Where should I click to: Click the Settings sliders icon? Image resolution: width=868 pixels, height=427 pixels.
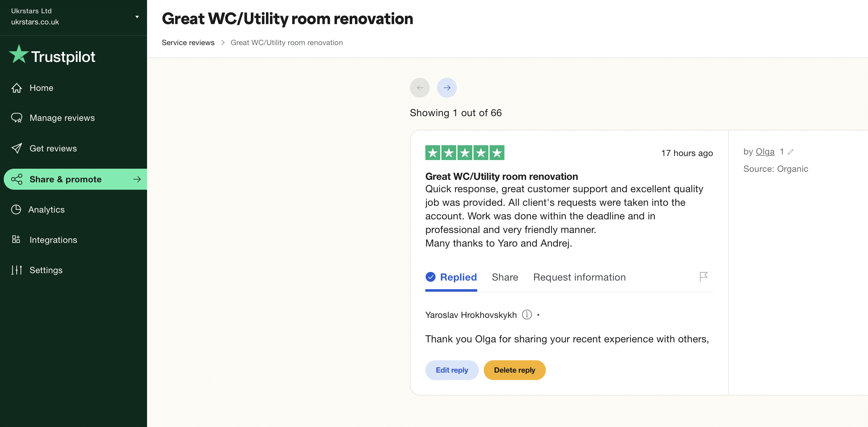pyautogui.click(x=16, y=270)
